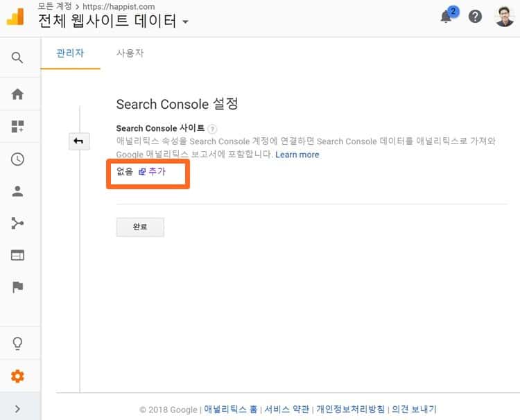Switch to the 사용자 tab
The height and width of the screenshot is (420, 520).
click(130, 53)
